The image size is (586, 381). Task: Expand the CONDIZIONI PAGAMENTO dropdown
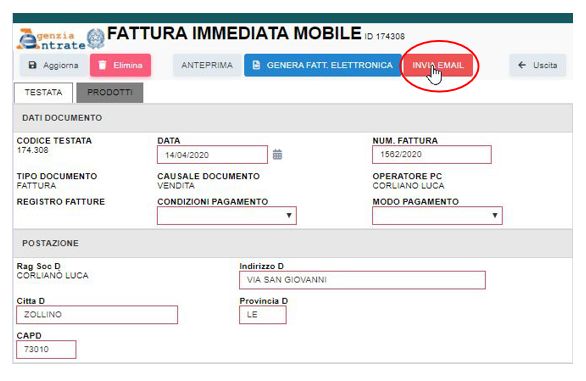point(227,215)
